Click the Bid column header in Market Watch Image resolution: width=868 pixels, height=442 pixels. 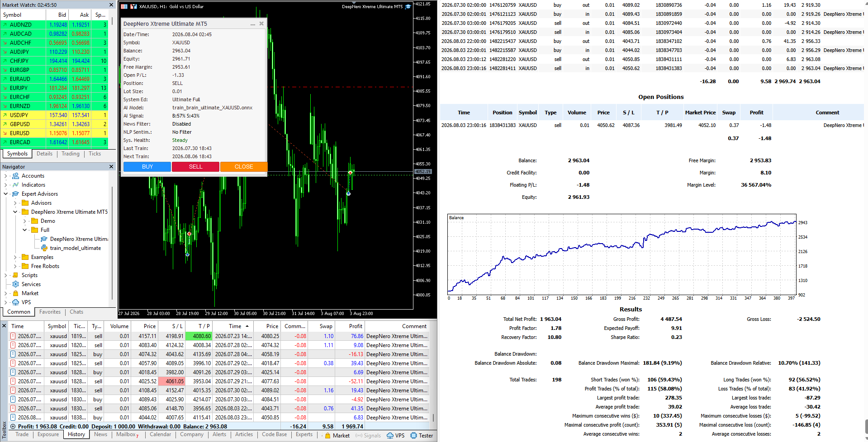tap(58, 15)
